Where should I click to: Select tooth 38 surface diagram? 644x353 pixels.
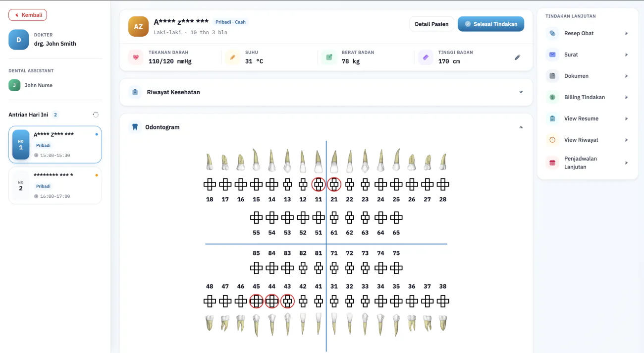(x=443, y=301)
